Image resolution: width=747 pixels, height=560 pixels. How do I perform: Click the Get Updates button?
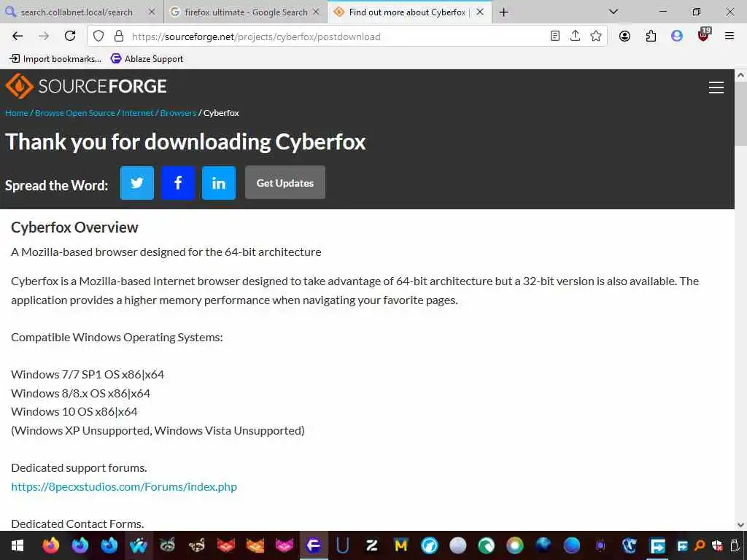tap(285, 183)
